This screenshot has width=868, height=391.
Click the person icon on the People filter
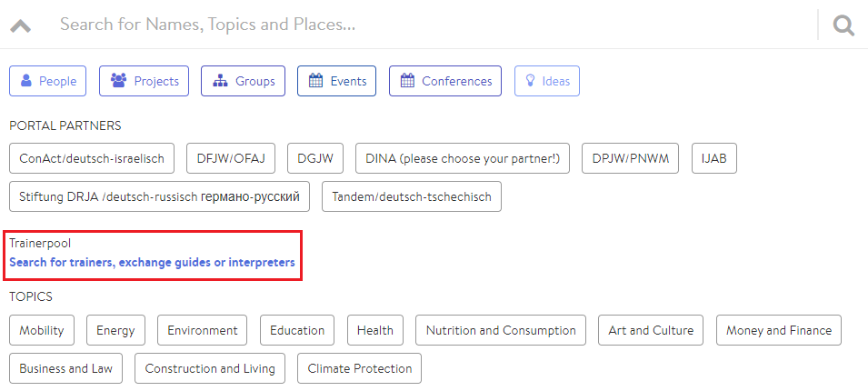point(26,81)
